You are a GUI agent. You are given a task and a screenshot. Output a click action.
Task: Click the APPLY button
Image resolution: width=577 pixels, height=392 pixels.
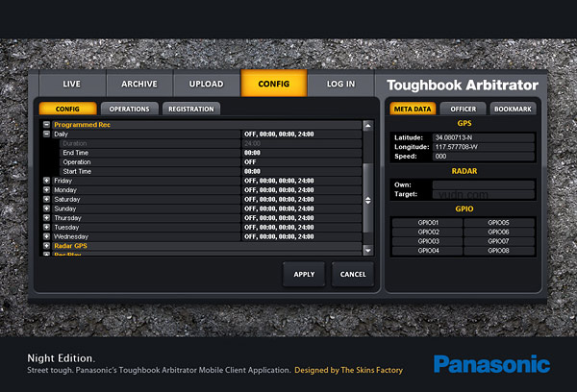(x=304, y=275)
